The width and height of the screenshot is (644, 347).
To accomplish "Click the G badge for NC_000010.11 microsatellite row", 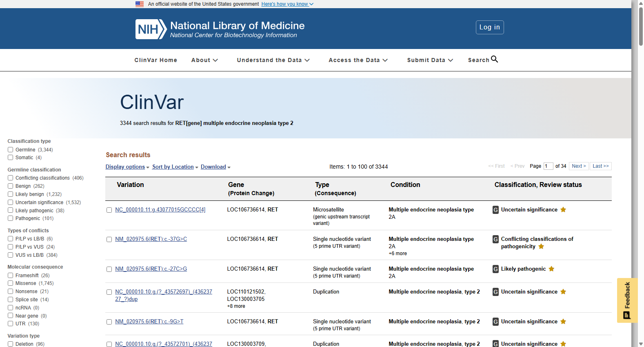I will tap(495, 210).
